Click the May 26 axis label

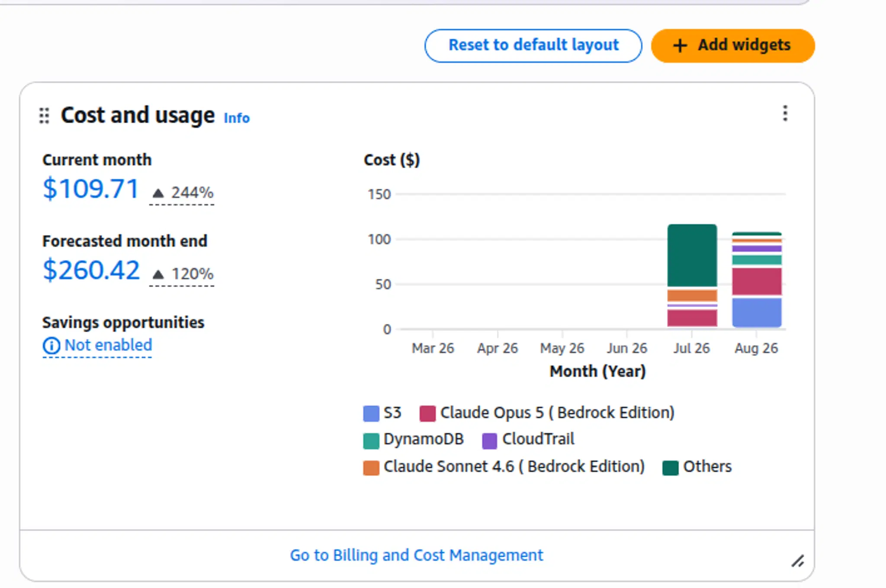(562, 348)
